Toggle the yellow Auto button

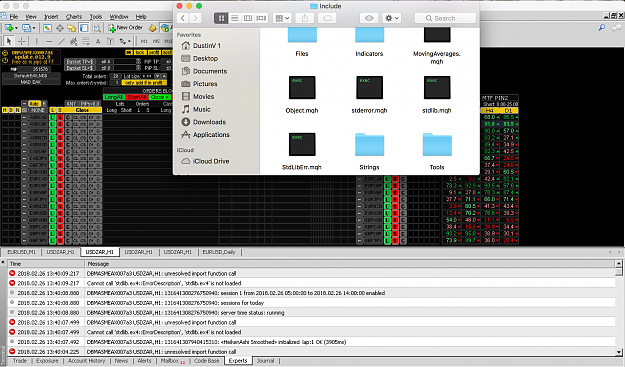click(35, 104)
